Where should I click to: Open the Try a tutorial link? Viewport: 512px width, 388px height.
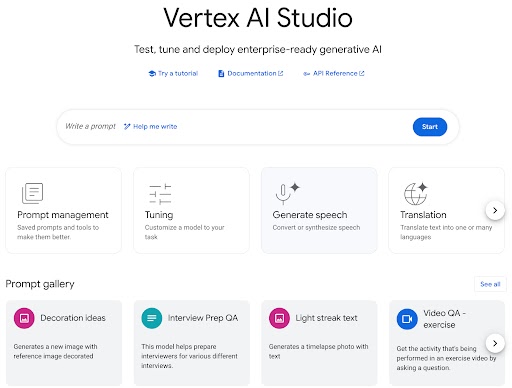pos(173,73)
